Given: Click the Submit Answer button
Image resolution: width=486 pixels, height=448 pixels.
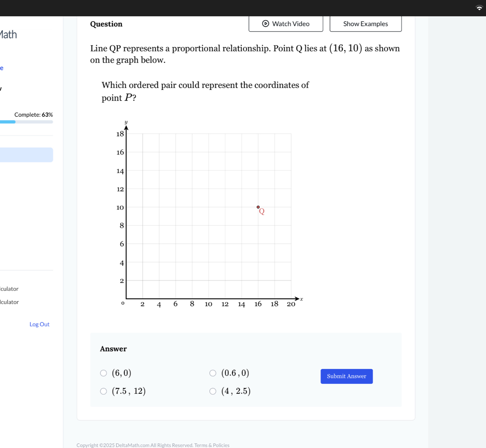Looking at the screenshot, I should coord(346,376).
